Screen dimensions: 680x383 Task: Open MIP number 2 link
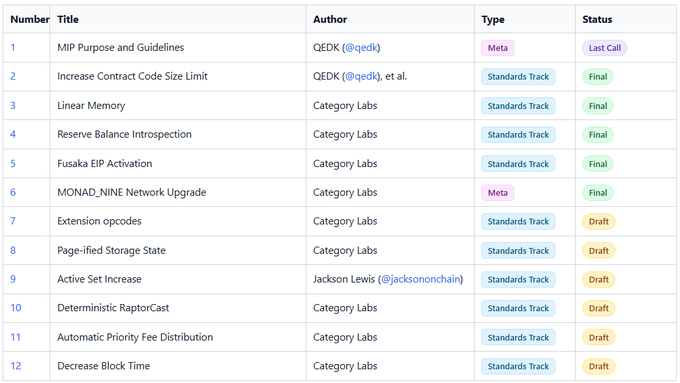(13, 76)
